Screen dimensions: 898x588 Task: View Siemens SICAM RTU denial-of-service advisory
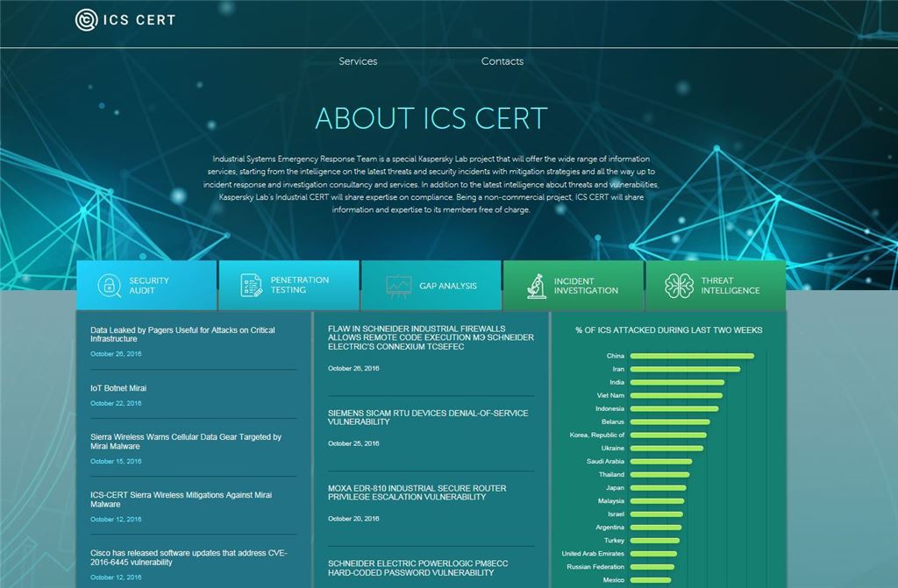428,417
